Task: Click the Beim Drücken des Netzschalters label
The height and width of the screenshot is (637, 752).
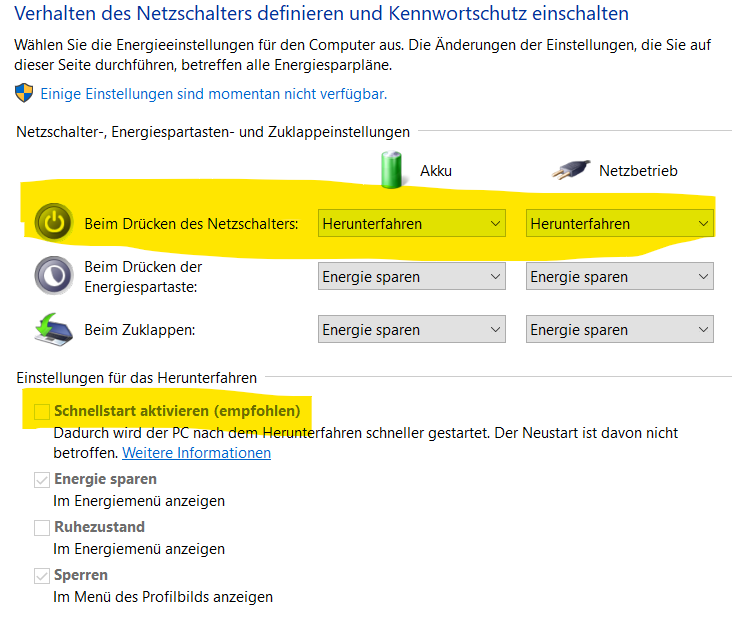Action: (x=191, y=224)
